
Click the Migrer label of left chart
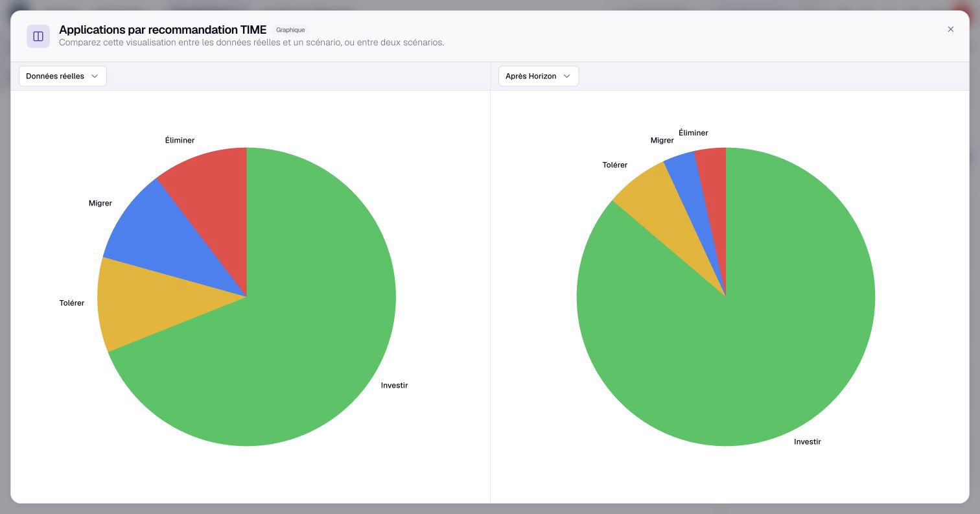[x=100, y=203]
